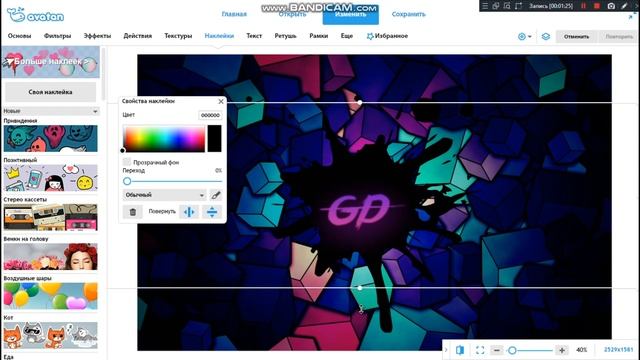
Task: Open Избранное favorites
Action: (387, 36)
